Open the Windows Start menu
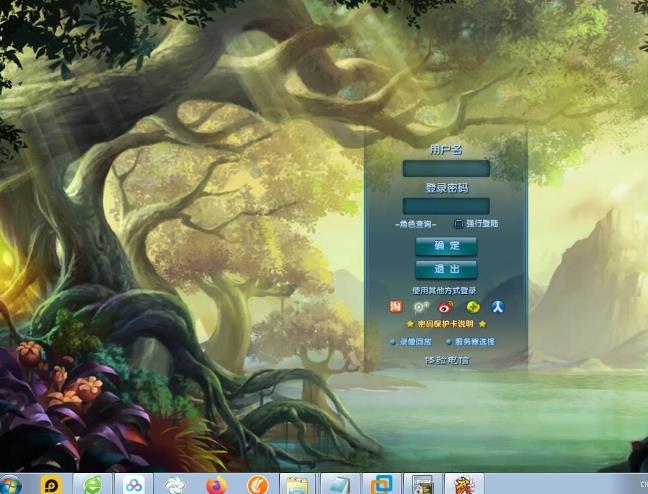The width and height of the screenshot is (648, 494). (x=10, y=485)
